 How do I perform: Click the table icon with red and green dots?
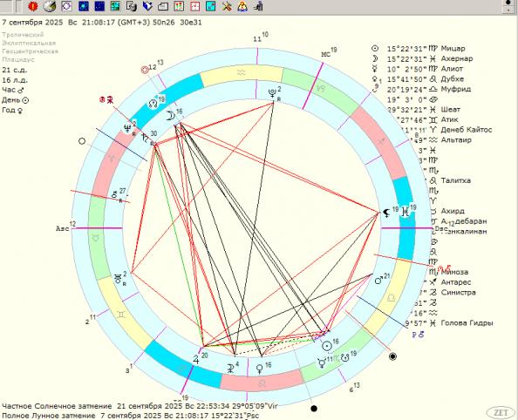coord(179,6)
